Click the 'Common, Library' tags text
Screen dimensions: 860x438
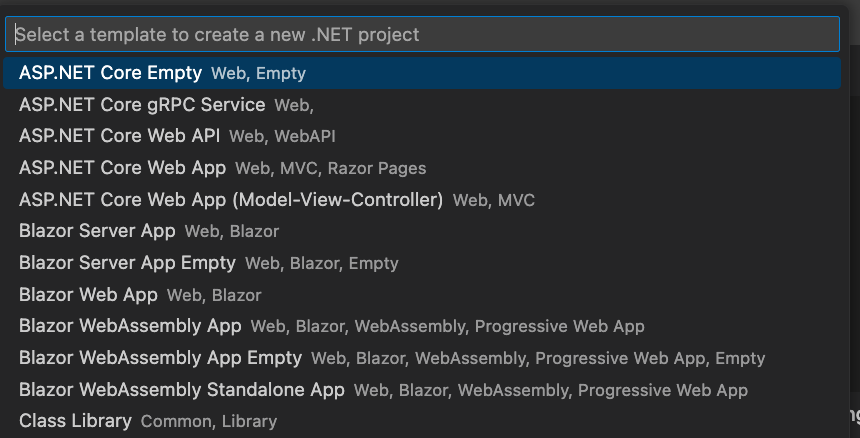[209, 422]
